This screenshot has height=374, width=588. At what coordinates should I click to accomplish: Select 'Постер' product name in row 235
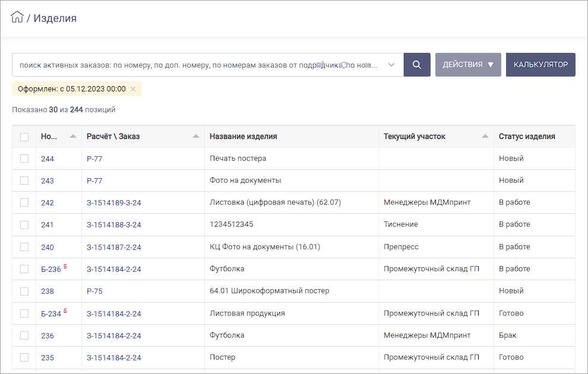[x=222, y=357]
